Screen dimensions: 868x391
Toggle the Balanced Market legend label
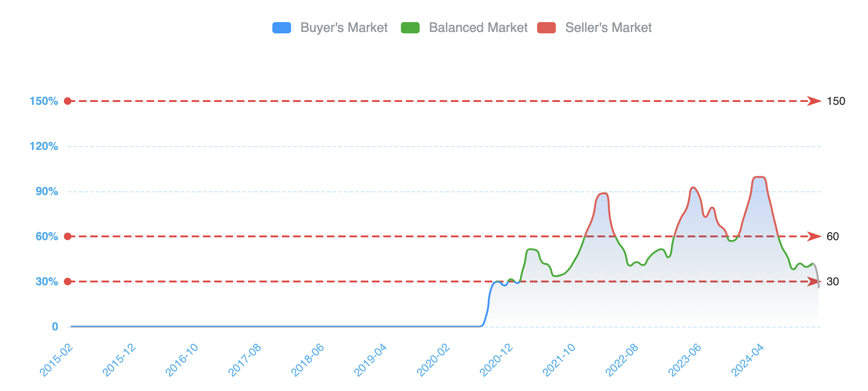[x=478, y=28]
